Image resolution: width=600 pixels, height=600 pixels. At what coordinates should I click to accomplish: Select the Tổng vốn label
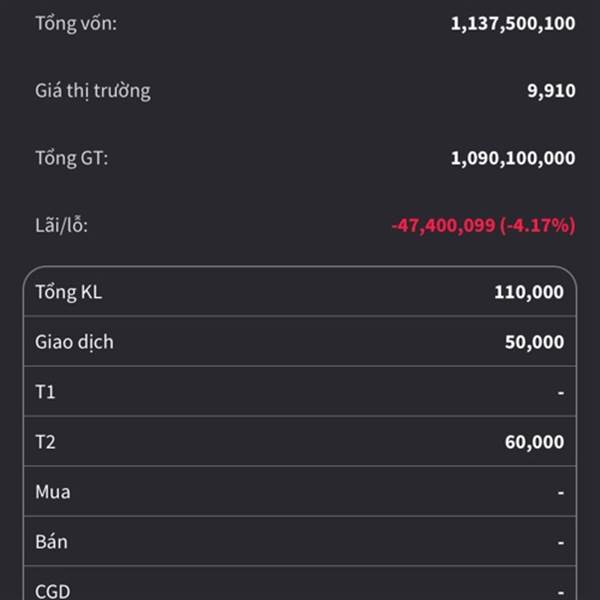click(76, 24)
